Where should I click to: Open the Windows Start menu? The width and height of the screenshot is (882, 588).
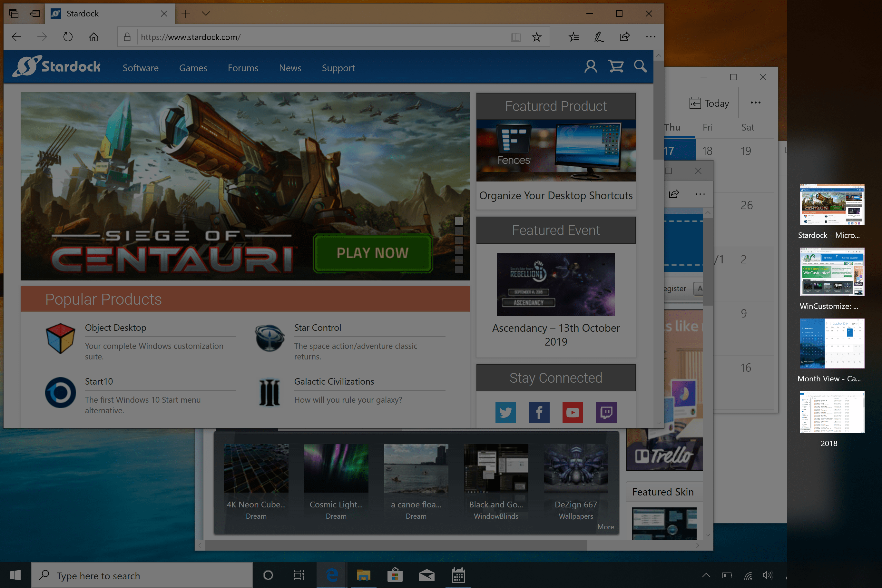[x=15, y=575]
